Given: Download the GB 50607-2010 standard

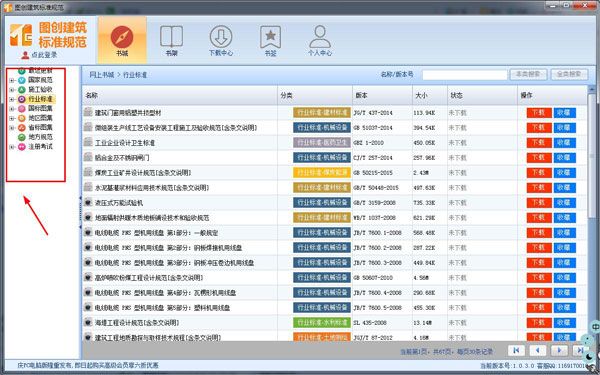Looking at the screenshot, I should (x=539, y=278).
